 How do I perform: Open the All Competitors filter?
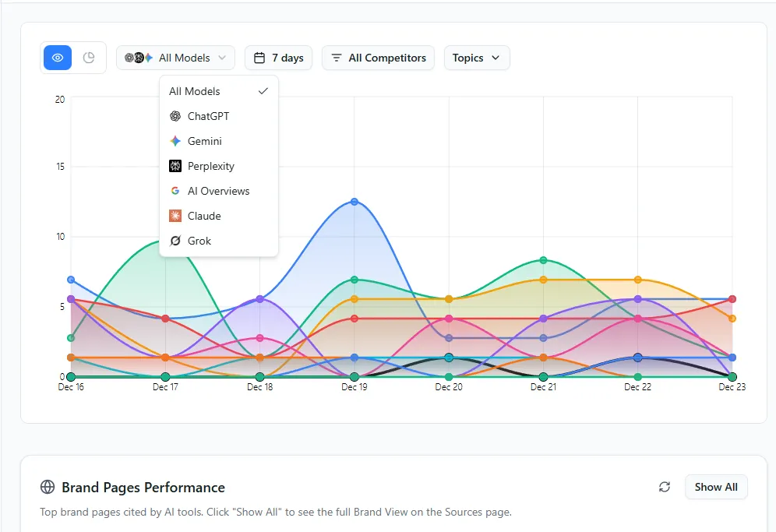point(378,58)
